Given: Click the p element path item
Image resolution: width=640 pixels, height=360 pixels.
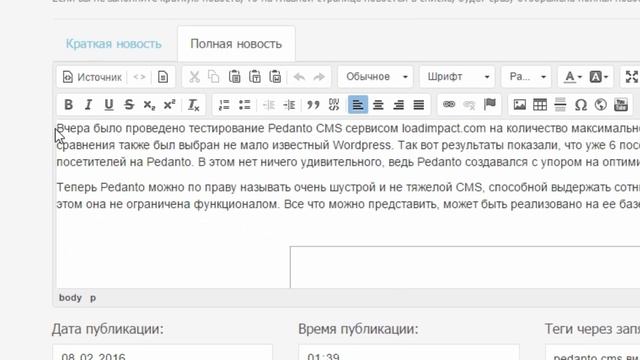Looking at the screenshot, I should tap(93, 298).
